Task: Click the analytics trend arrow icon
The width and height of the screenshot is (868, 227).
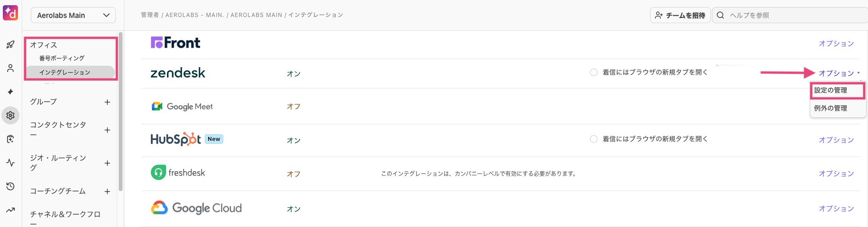Action: pos(10,210)
